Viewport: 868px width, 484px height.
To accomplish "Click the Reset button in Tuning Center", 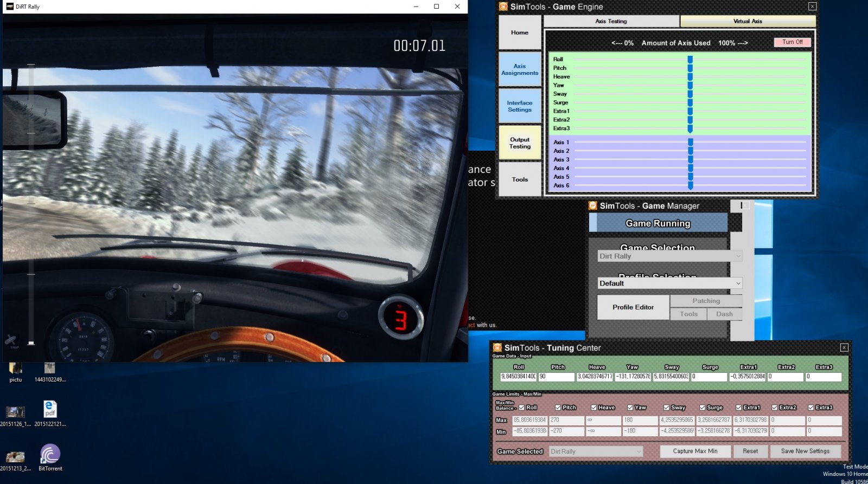I will pos(750,451).
